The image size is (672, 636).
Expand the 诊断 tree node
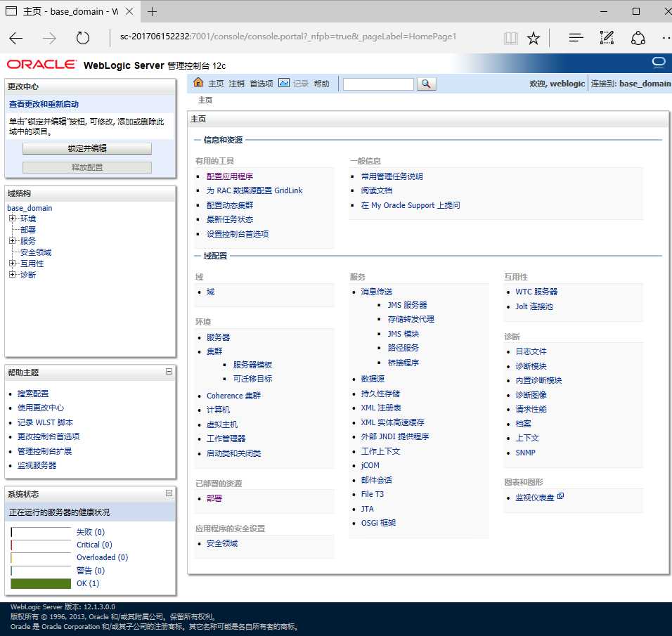tap(13, 274)
